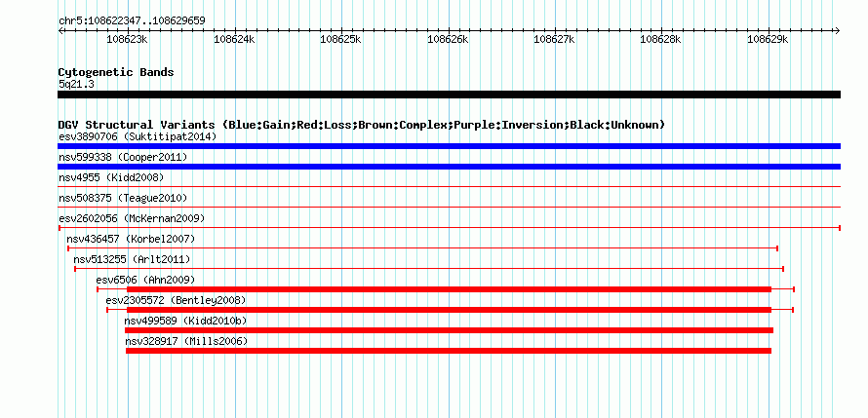The width and height of the screenshot is (868, 418).
Task: Click the 108627k ruler tick label
Action: coord(554,39)
